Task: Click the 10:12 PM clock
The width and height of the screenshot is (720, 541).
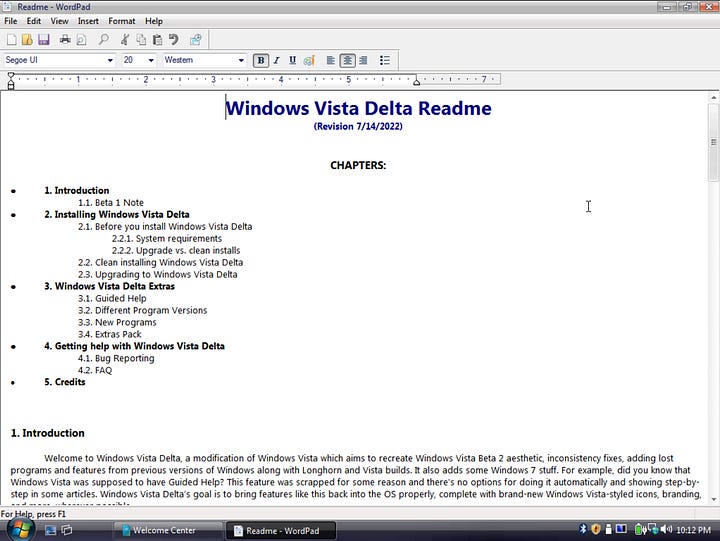Action: click(693, 530)
